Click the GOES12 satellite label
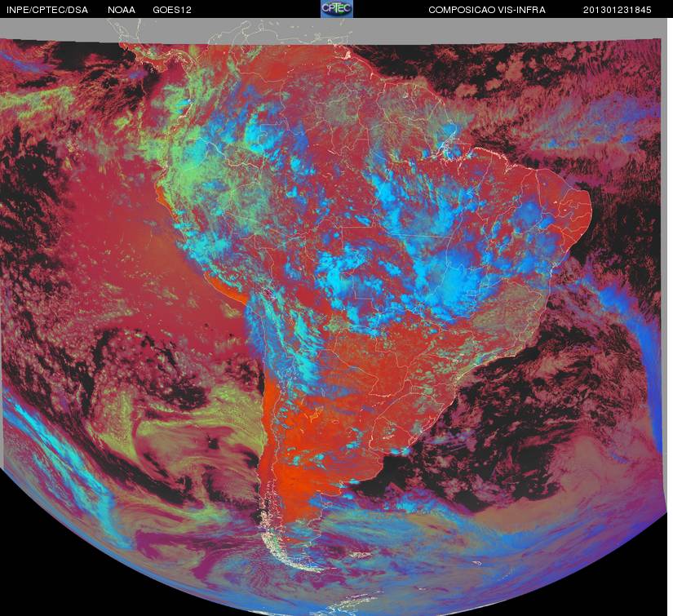This screenshot has width=673, height=616. tap(172, 10)
